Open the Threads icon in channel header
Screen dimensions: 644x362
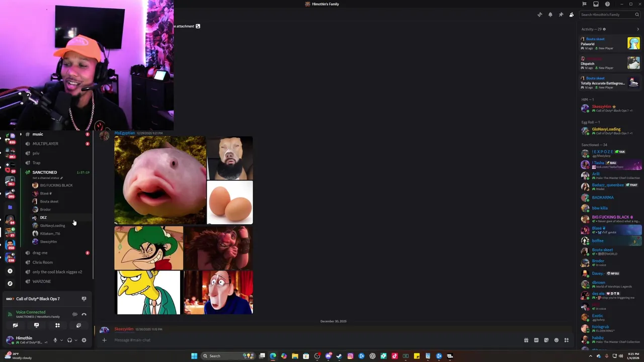click(x=540, y=15)
